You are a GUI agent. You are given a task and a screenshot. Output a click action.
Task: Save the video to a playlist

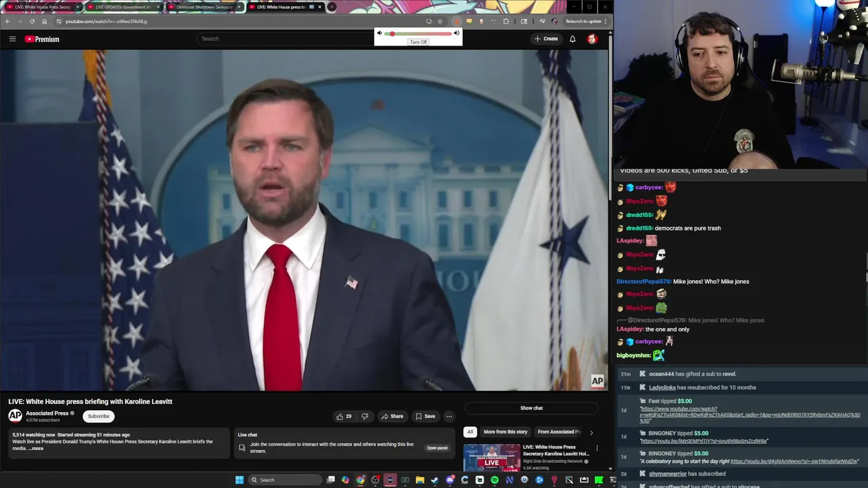coord(425,416)
